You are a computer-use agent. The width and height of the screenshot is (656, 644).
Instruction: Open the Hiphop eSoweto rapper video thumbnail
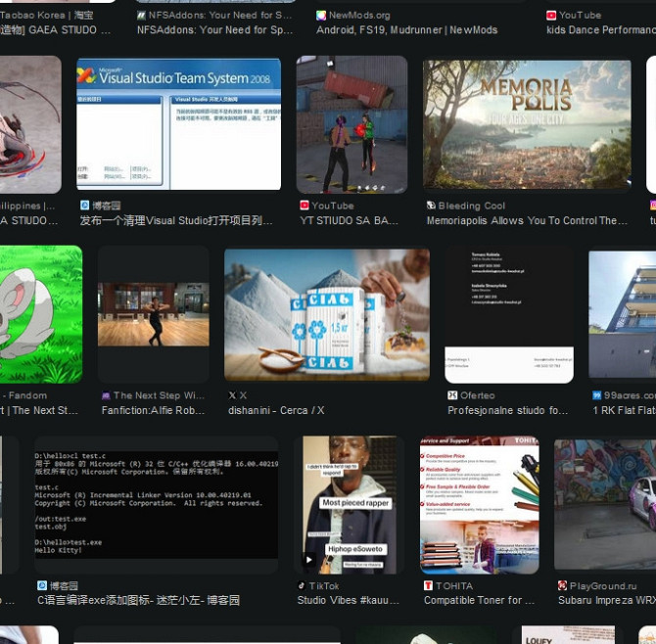click(349, 504)
